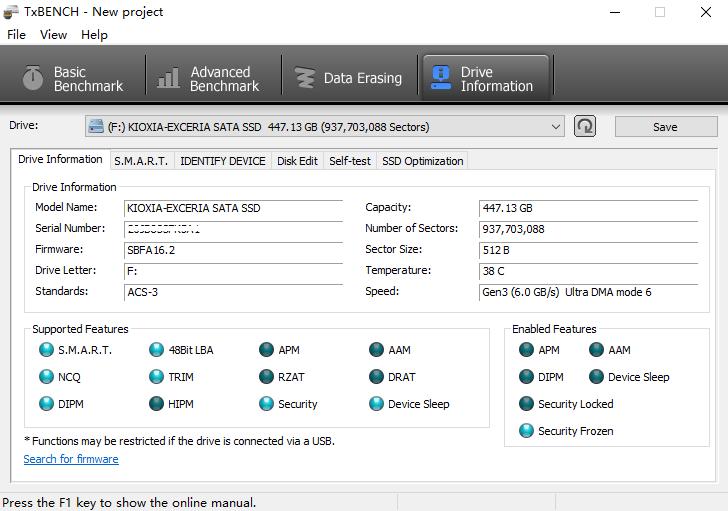Toggle the enabled Device Sleep indicator
The height and width of the screenshot is (511, 728).
coord(596,377)
